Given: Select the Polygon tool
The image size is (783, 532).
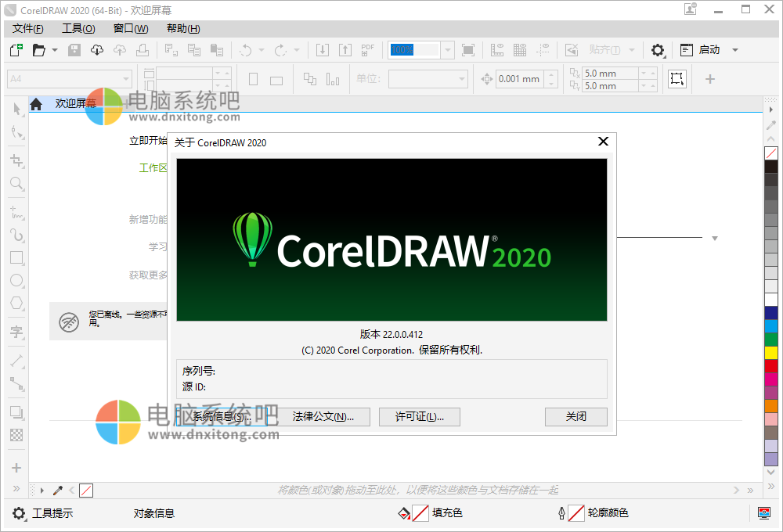Looking at the screenshot, I should click(x=17, y=303).
